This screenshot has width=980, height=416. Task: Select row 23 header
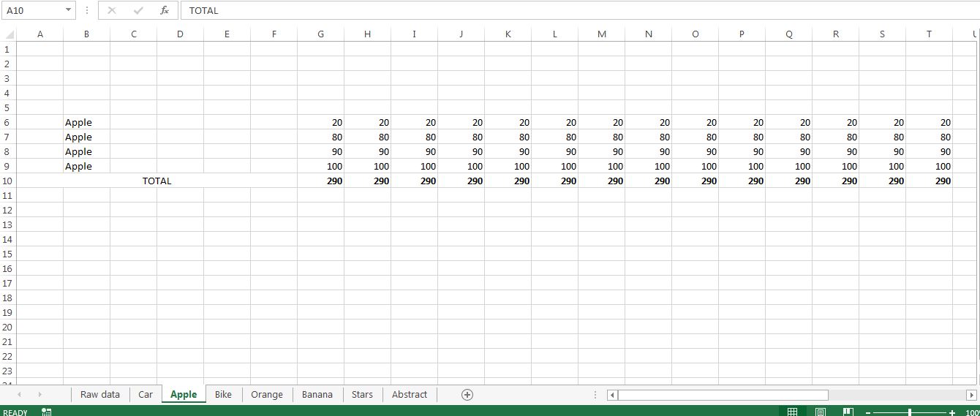[x=8, y=371]
